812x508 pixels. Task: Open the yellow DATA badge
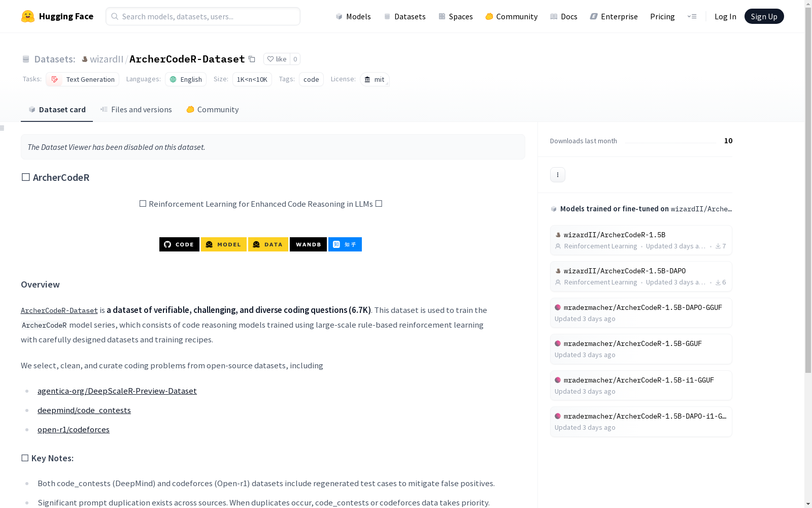[x=268, y=244]
